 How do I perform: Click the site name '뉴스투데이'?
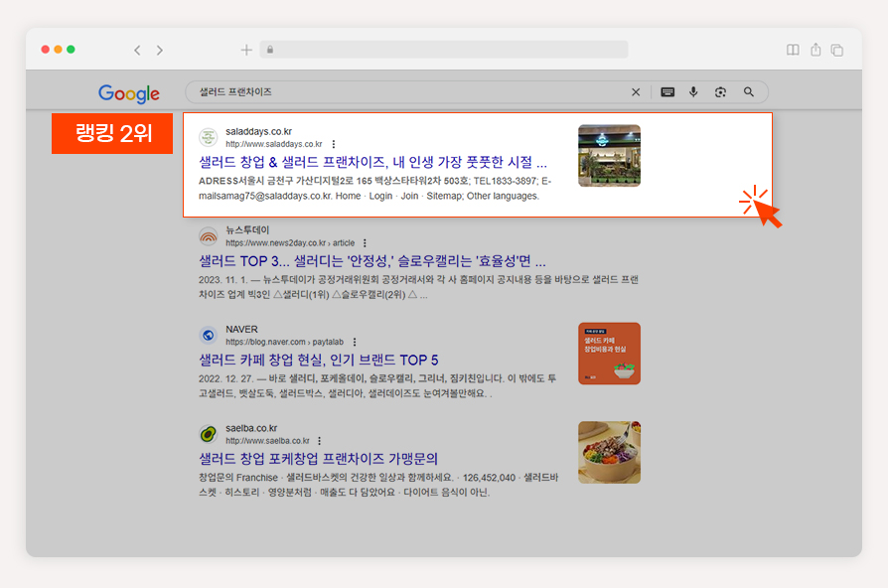click(247, 230)
